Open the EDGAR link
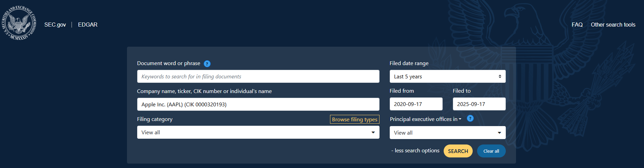The height and width of the screenshot is (168, 644). (88, 25)
